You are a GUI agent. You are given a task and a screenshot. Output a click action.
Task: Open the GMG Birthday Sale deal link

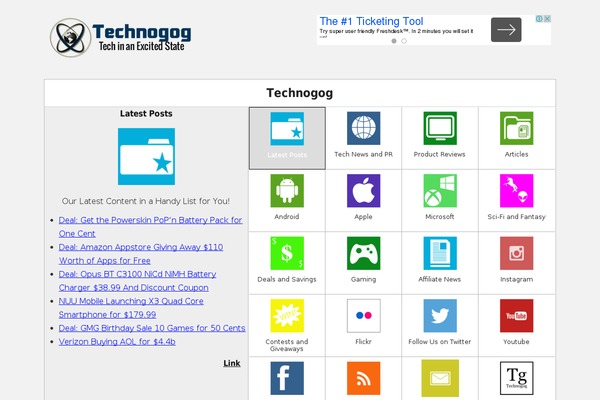(152, 328)
